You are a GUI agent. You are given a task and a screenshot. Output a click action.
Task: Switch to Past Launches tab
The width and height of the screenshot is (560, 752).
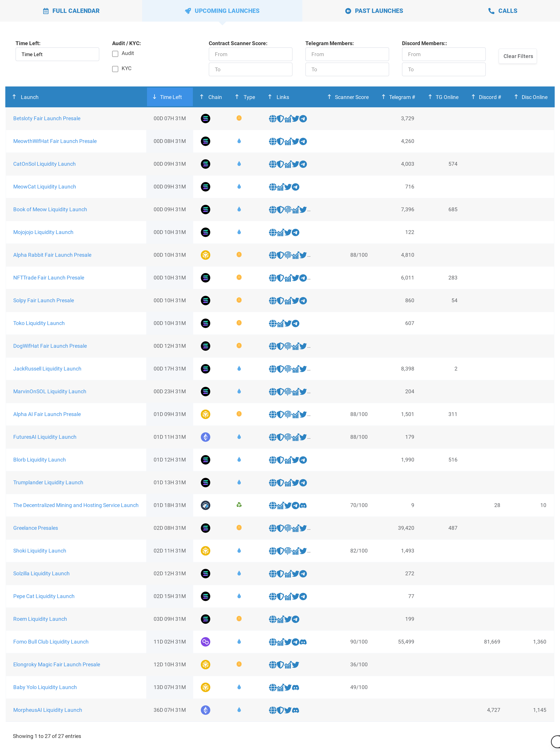(x=374, y=11)
